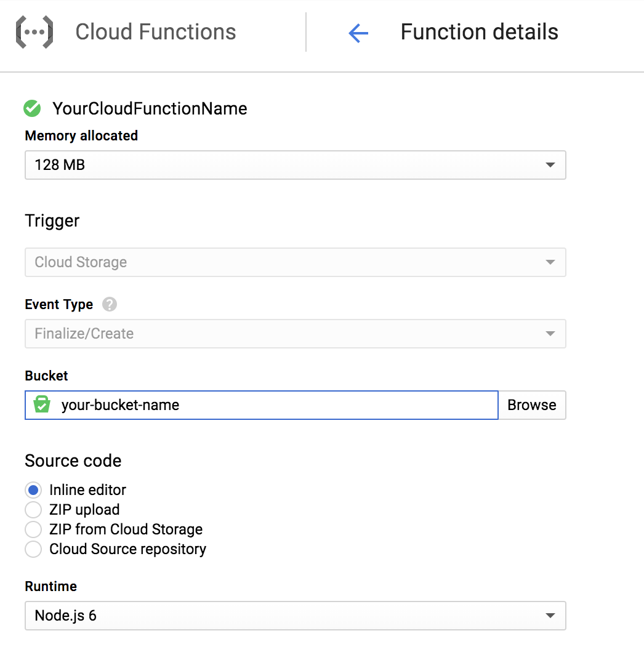Viewport: 644px width, 660px height.
Task: Click the Runtime dropdown arrow
Action: 550,616
